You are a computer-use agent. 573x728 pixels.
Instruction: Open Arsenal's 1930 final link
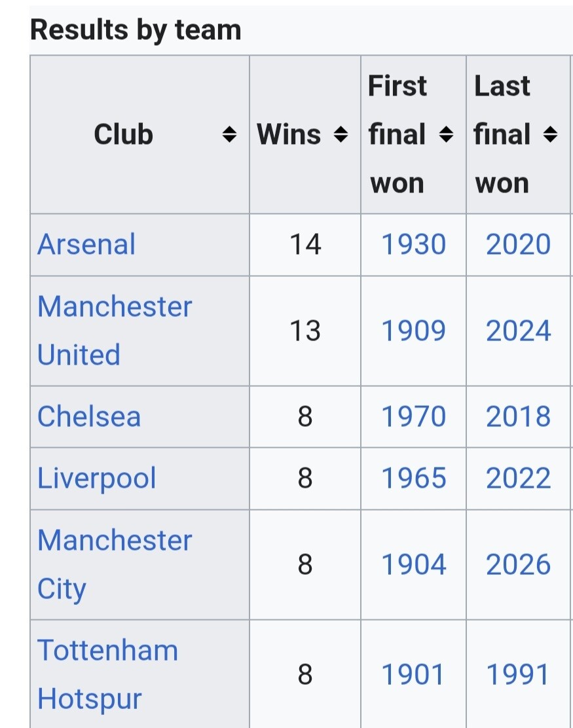(413, 244)
